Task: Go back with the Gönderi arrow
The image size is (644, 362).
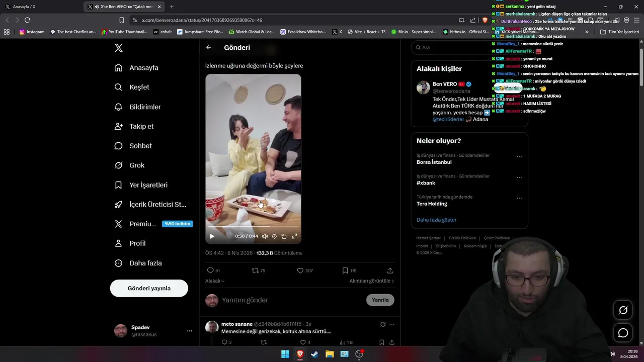Action: (x=209, y=47)
